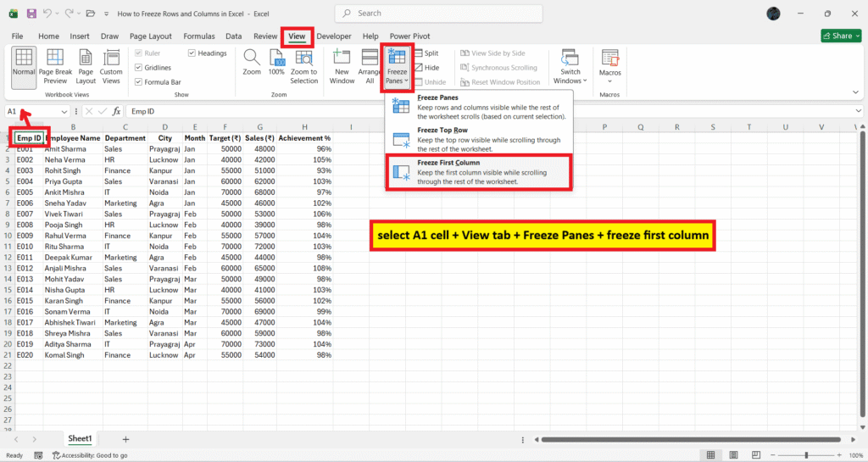Image resolution: width=868 pixels, height=462 pixels.
Task: Click Zoom to Selection
Action: (x=304, y=68)
